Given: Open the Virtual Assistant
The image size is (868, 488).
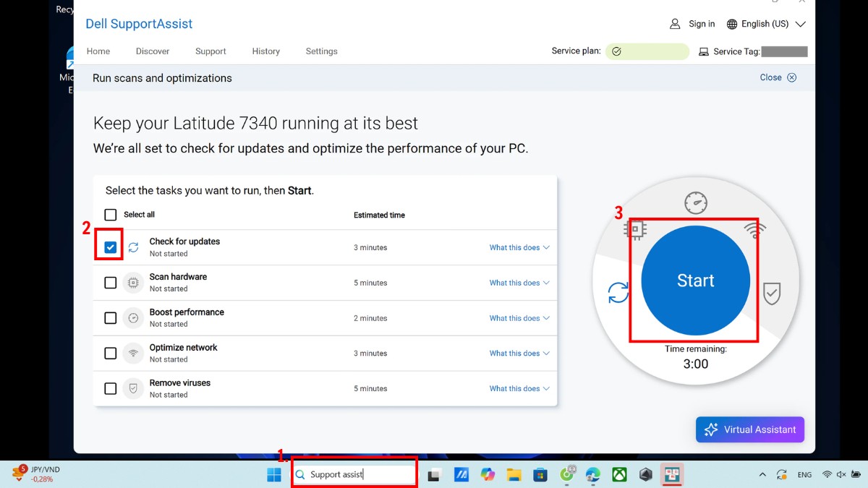Looking at the screenshot, I should pyautogui.click(x=749, y=429).
